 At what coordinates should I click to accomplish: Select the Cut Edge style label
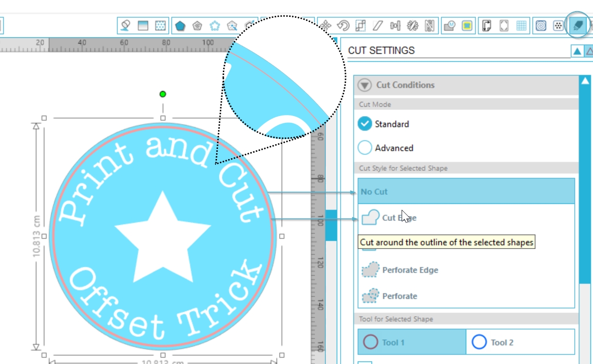point(399,218)
